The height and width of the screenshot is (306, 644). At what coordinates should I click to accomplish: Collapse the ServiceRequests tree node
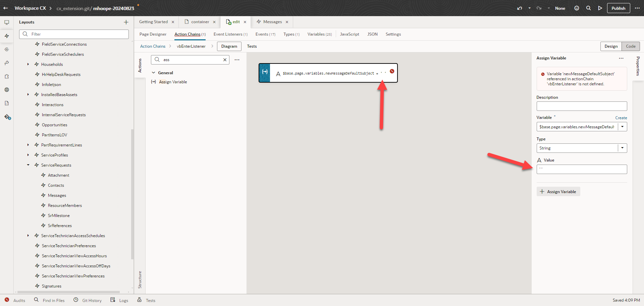[x=28, y=165]
